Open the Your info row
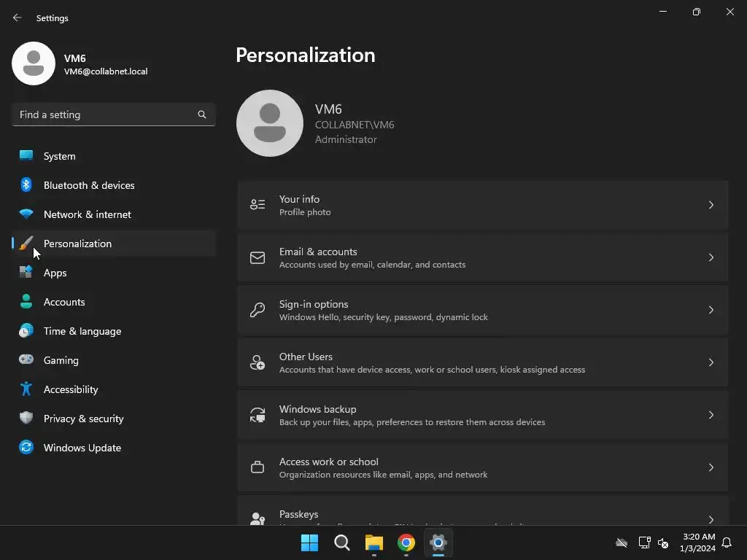This screenshot has height=560, width=747. [x=483, y=205]
